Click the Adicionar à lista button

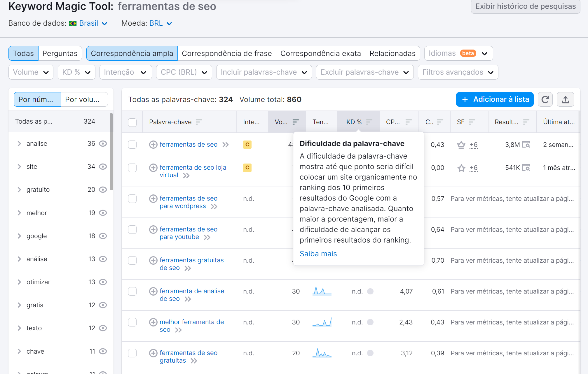(x=495, y=99)
